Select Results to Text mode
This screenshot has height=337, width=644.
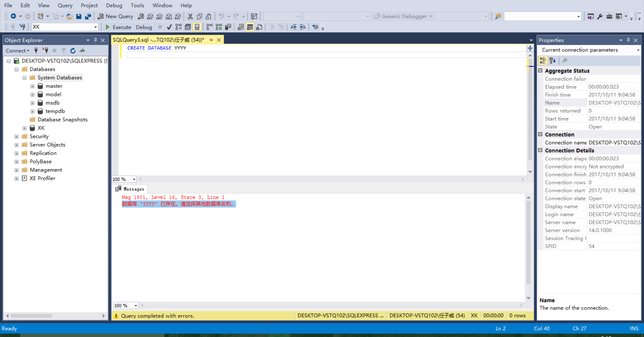240,27
